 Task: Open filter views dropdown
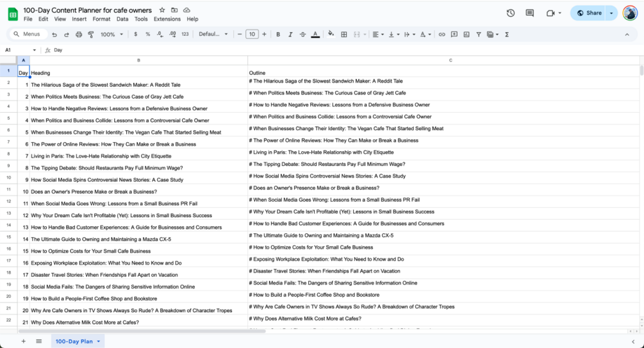[x=492, y=35]
